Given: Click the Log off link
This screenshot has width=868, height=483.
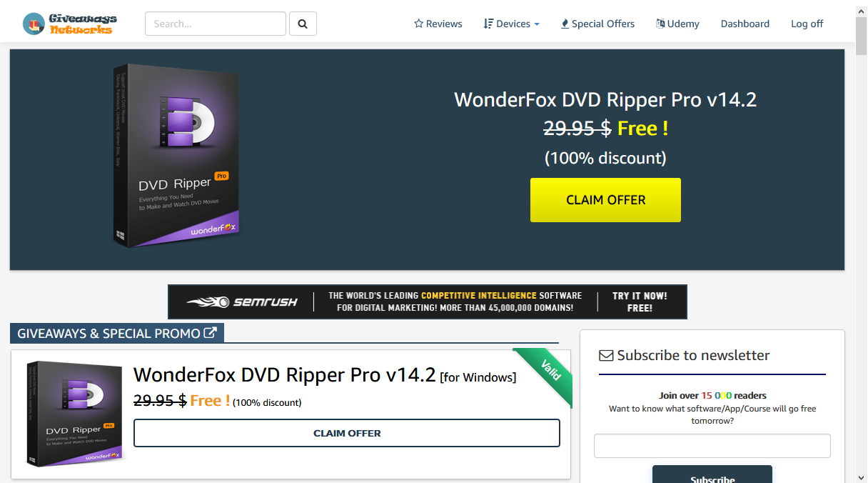Looking at the screenshot, I should [807, 24].
